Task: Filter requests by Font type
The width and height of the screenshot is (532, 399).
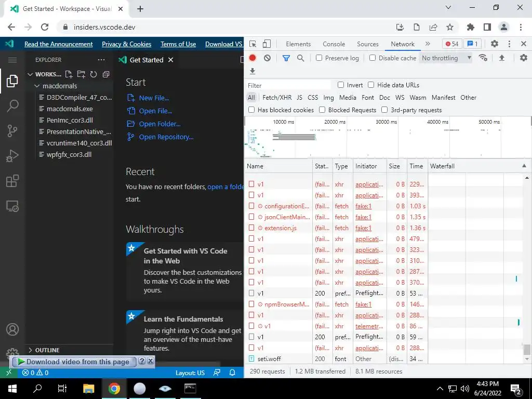Action: click(367, 97)
